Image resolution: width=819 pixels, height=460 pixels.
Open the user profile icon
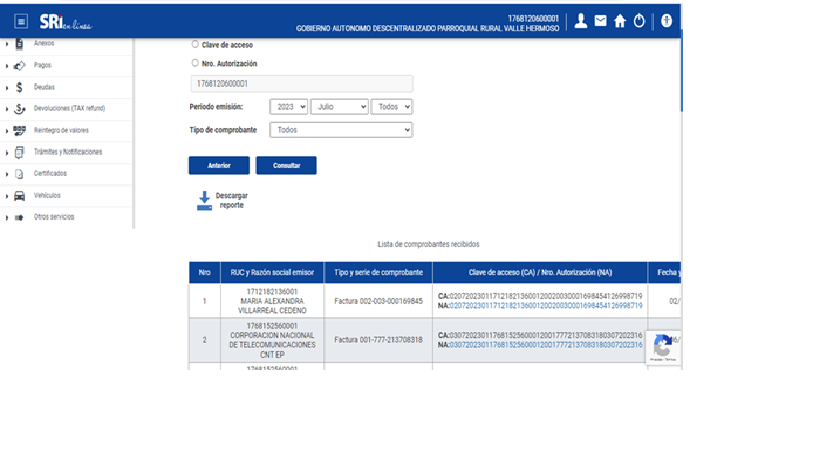click(581, 20)
